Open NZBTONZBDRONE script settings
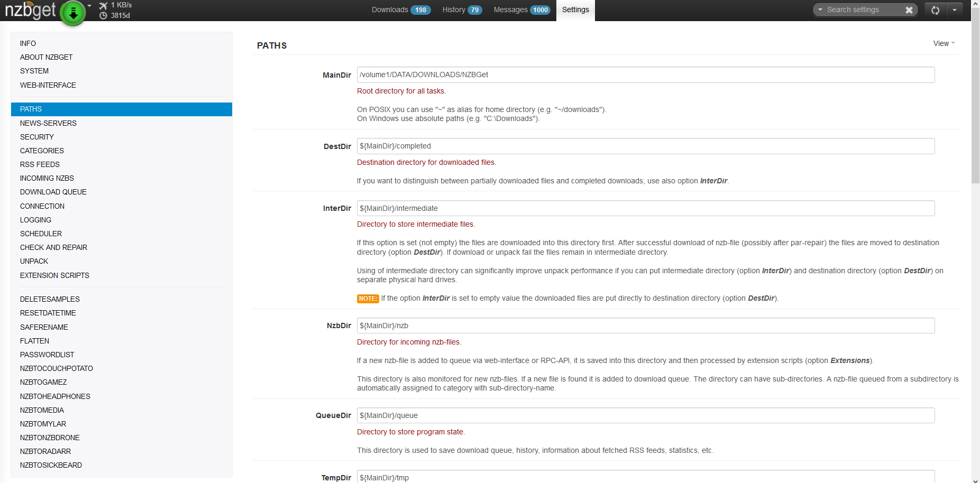Screen dimensions: 980x483 click(122, 438)
